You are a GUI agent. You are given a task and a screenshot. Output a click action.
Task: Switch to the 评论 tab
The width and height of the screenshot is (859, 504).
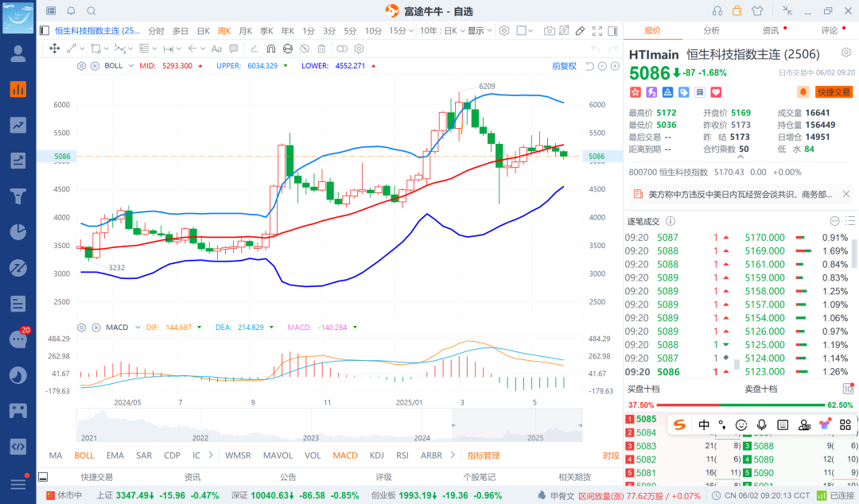tap(829, 31)
